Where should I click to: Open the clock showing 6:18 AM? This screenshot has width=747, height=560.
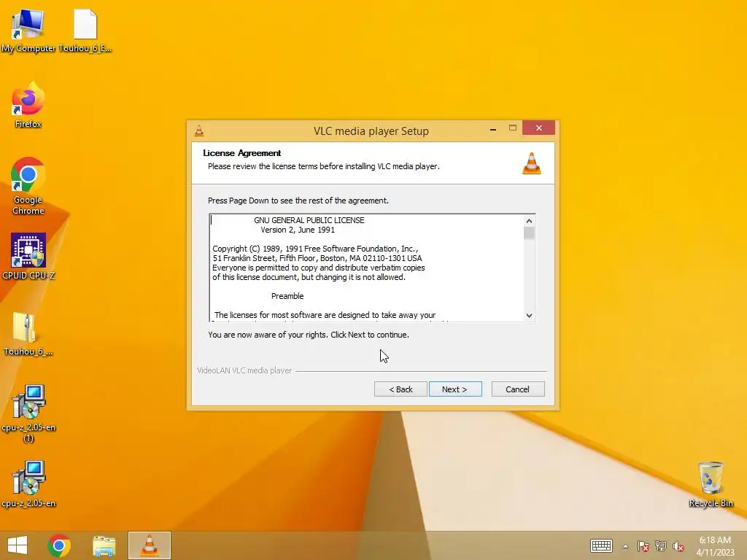point(715,545)
